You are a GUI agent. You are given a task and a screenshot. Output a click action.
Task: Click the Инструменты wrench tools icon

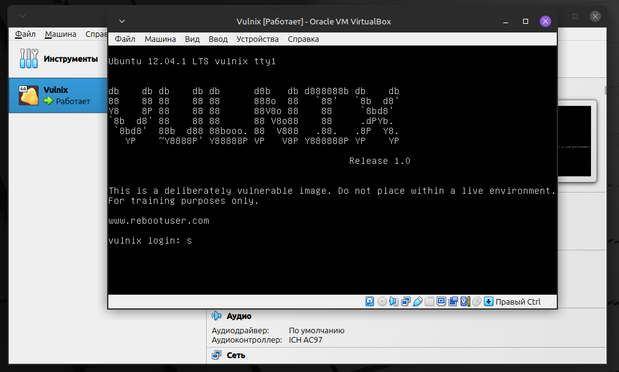(29, 58)
